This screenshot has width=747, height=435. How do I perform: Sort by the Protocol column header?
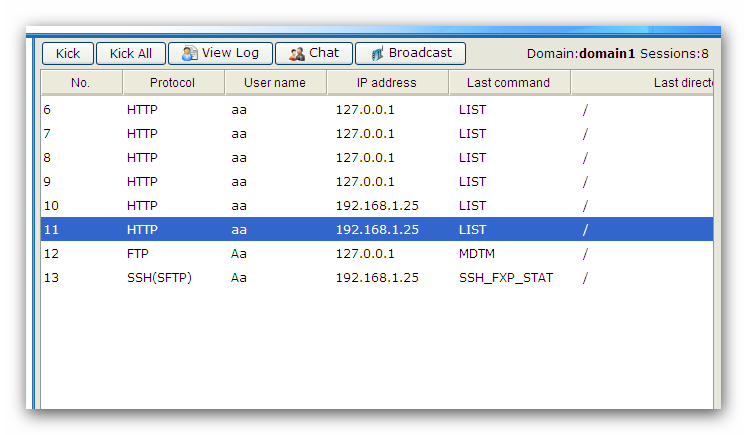click(173, 83)
